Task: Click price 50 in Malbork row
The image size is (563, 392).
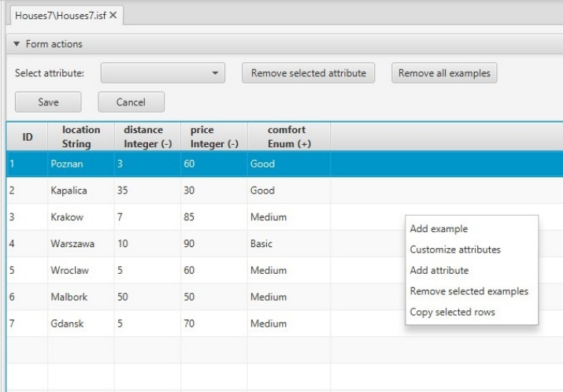Action: pyautogui.click(x=214, y=297)
